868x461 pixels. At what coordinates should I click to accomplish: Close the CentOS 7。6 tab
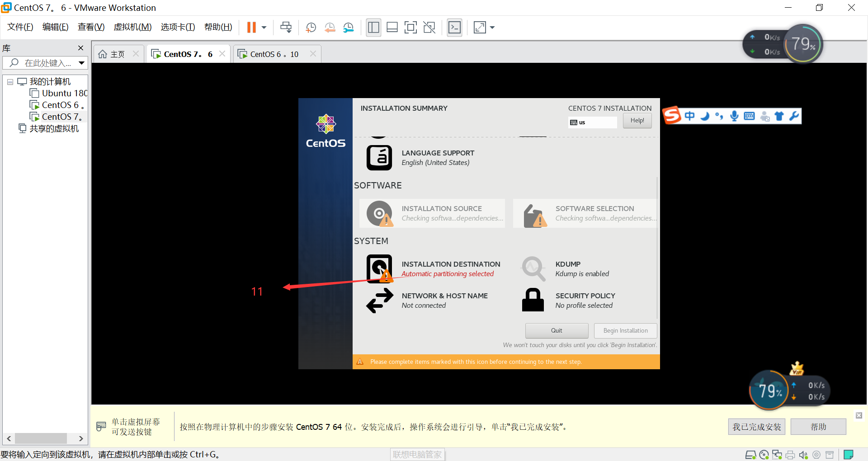222,54
